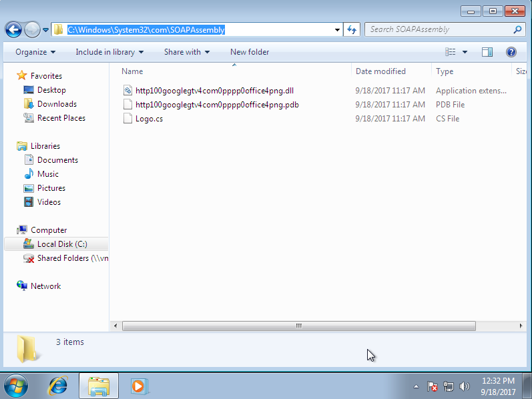Click the Desktop monitor icon
The image size is (532, 399).
tap(29, 89)
